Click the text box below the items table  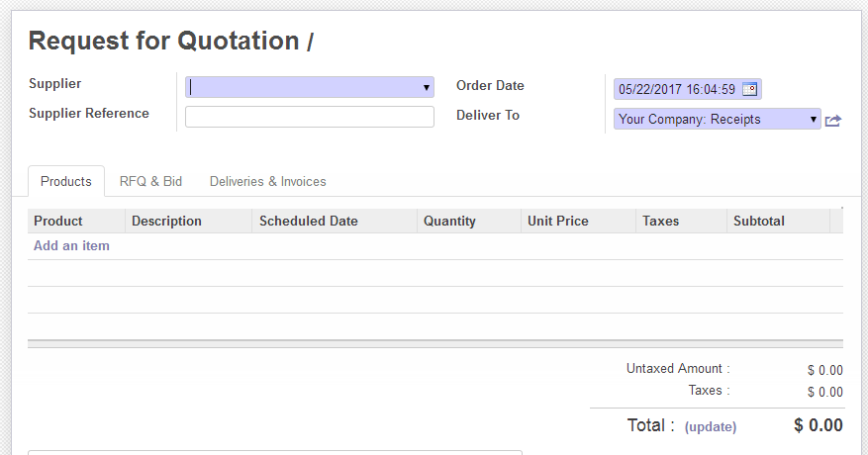274,452
